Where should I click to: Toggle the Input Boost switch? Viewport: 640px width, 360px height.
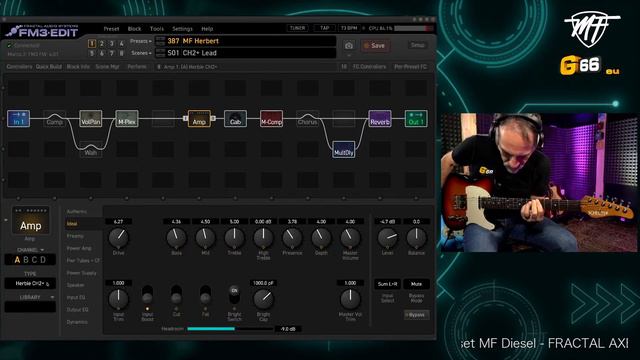pyautogui.click(x=147, y=295)
